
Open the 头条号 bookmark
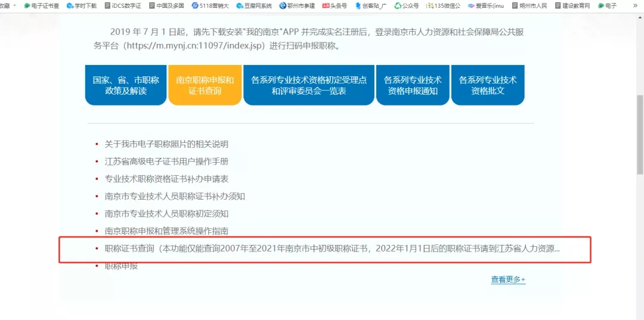[x=335, y=6]
